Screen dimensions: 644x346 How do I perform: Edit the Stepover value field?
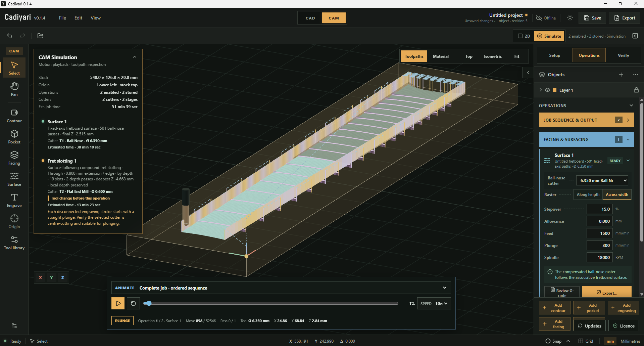[600, 209]
